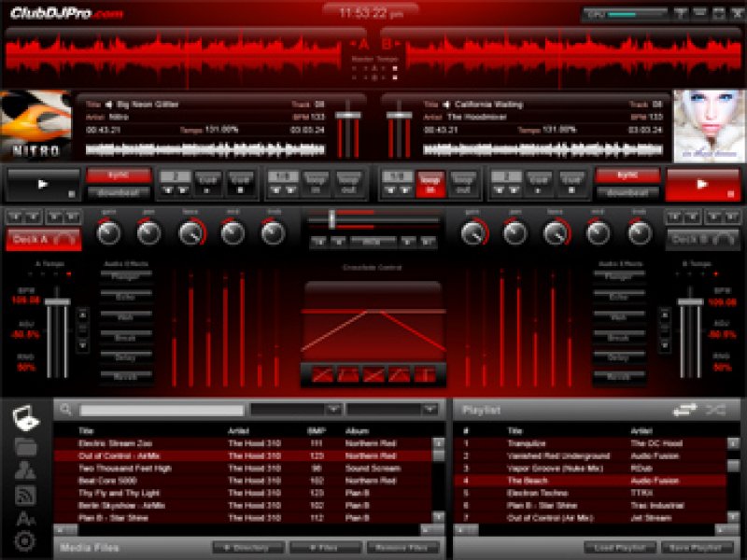Select the second crossfade curve preset
The image size is (747, 560).
coord(347,375)
